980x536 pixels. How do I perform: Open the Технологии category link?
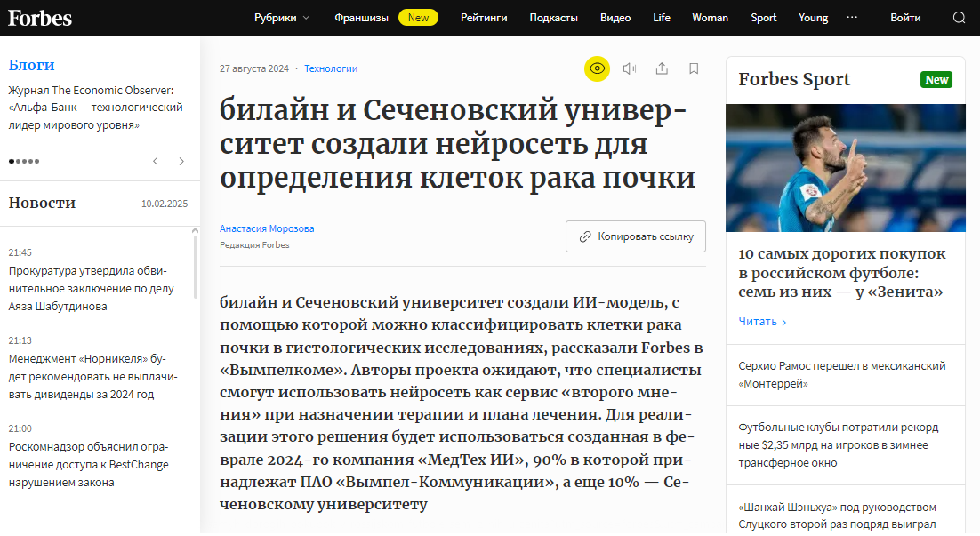331,68
